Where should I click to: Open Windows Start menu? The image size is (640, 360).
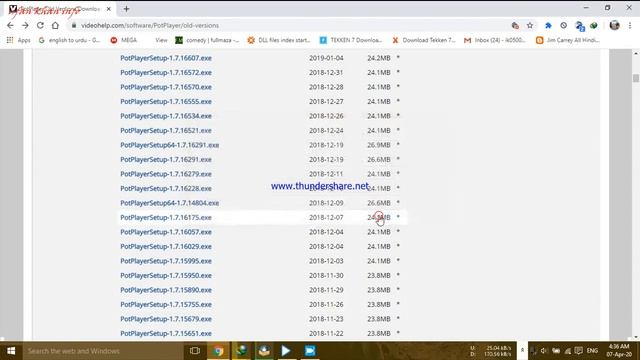[x=11, y=351]
